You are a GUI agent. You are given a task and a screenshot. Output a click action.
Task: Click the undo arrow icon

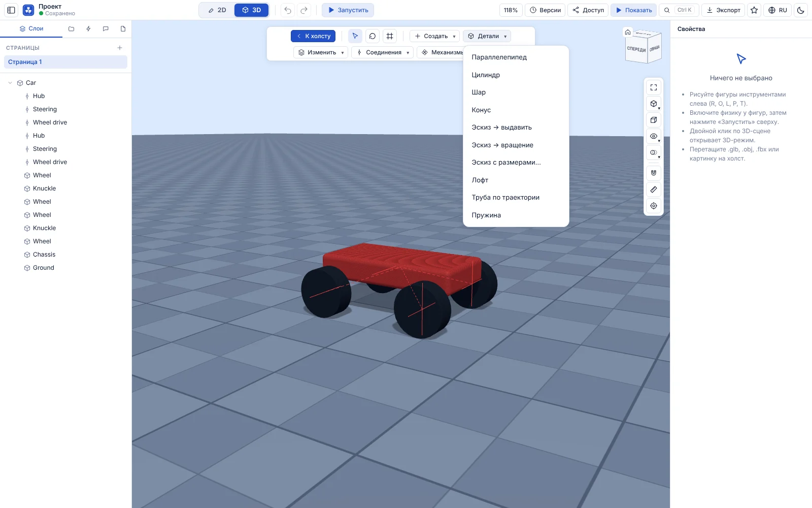pos(288,10)
